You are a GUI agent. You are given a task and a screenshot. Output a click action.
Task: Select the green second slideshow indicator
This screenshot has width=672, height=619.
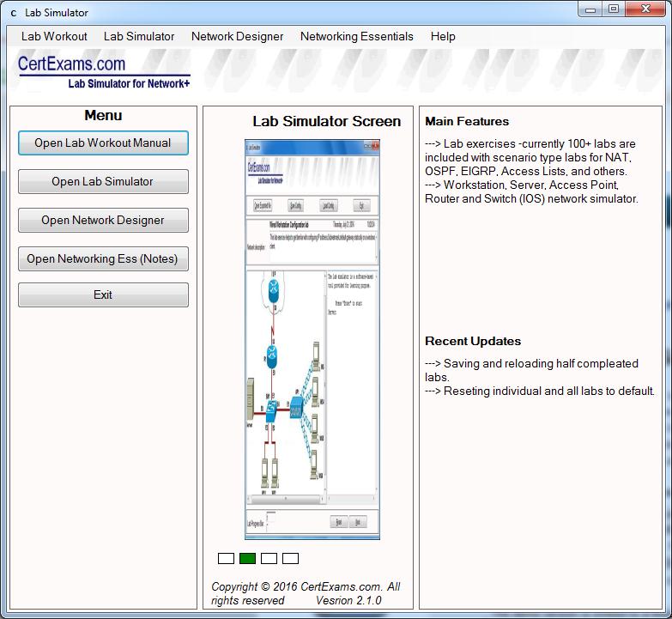[247, 558]
